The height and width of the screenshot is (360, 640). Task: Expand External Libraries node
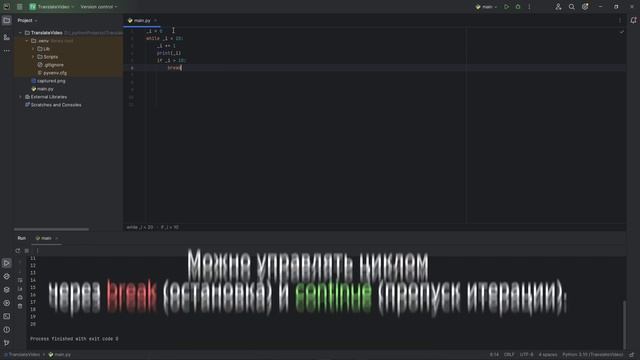pos(20,97)
